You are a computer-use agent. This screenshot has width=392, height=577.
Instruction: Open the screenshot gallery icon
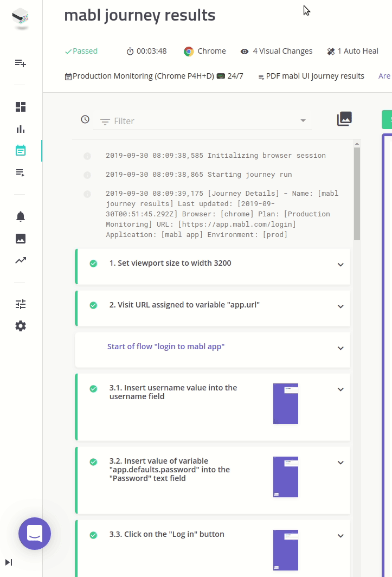(344, 119)
